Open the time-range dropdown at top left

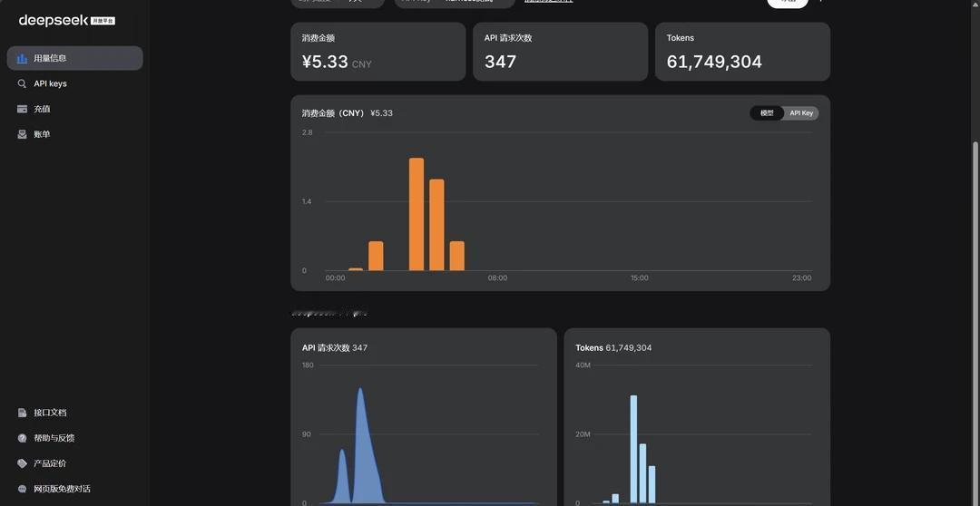(x=338, y=3)
